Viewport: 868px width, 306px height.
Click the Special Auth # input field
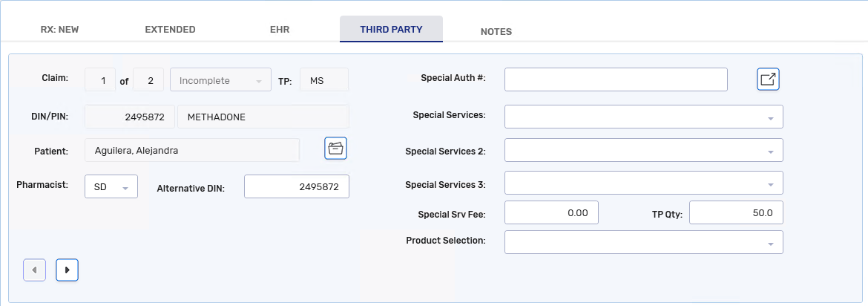[615, 79]
